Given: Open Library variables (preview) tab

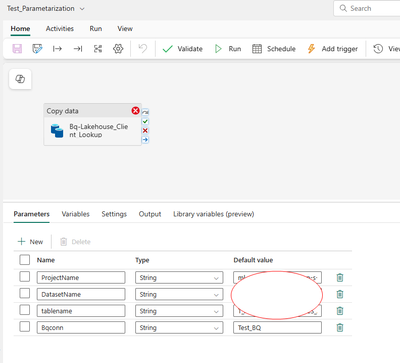Looking at the screenshot, I should pyautogui.click(x=214, y=214).
